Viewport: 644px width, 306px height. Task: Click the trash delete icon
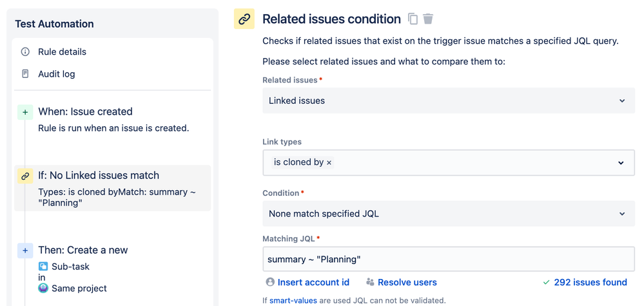point(428,19)
